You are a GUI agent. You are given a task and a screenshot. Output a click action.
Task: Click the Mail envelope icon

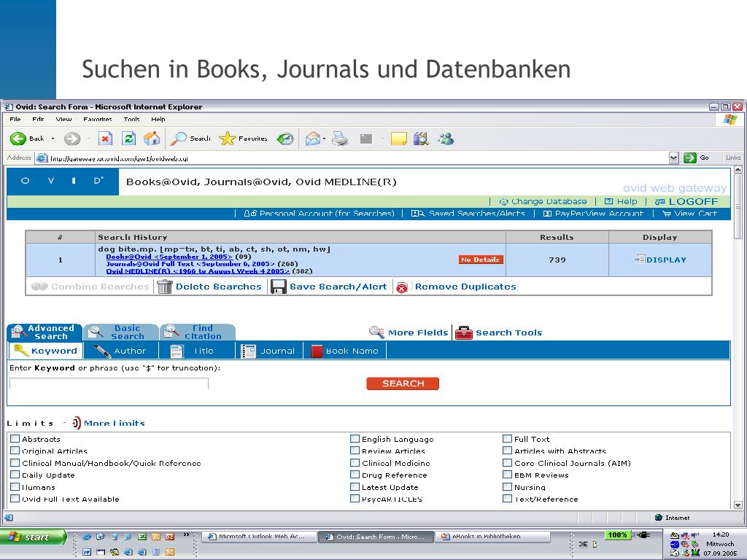click(x=312, y=139)
